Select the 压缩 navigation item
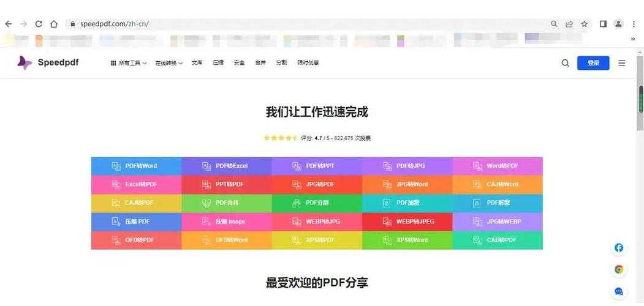Screen dimensions: 644x306 (x=218, y=62)
